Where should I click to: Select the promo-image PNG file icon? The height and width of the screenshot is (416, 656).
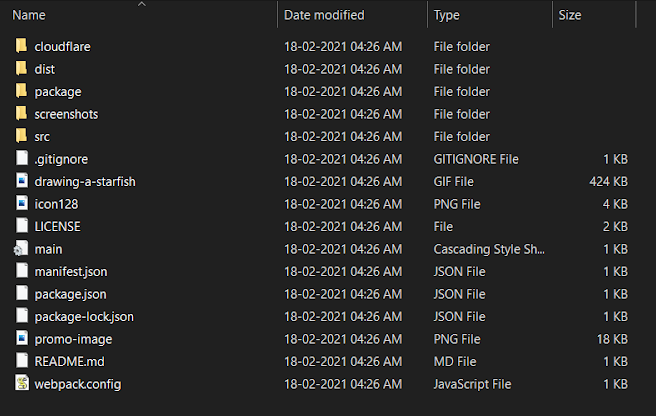[x=22, y=339]
